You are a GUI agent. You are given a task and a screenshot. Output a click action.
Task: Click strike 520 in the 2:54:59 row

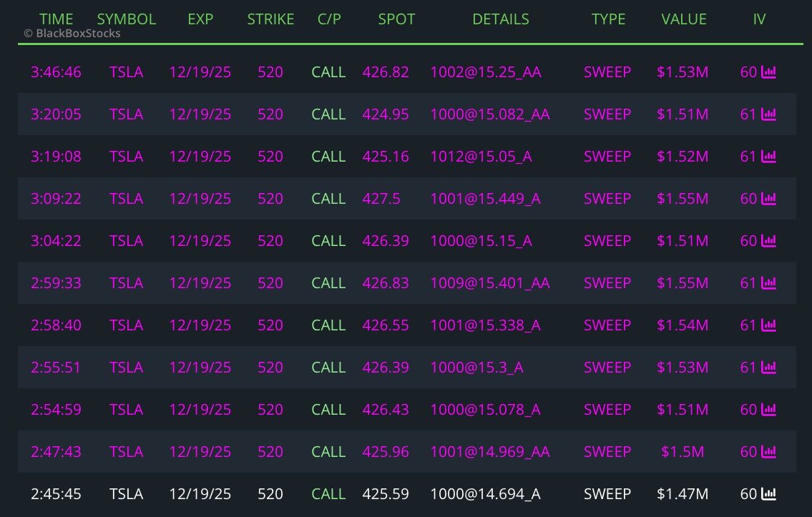270,409
